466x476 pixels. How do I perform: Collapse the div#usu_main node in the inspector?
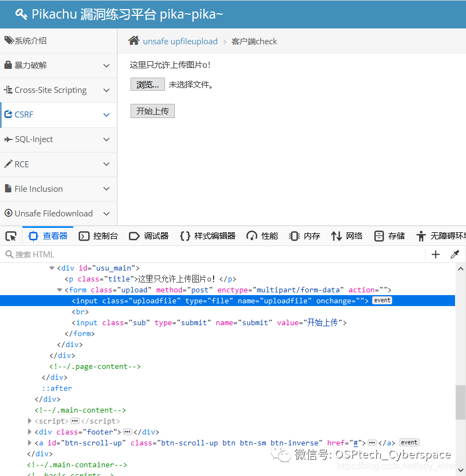51,268
